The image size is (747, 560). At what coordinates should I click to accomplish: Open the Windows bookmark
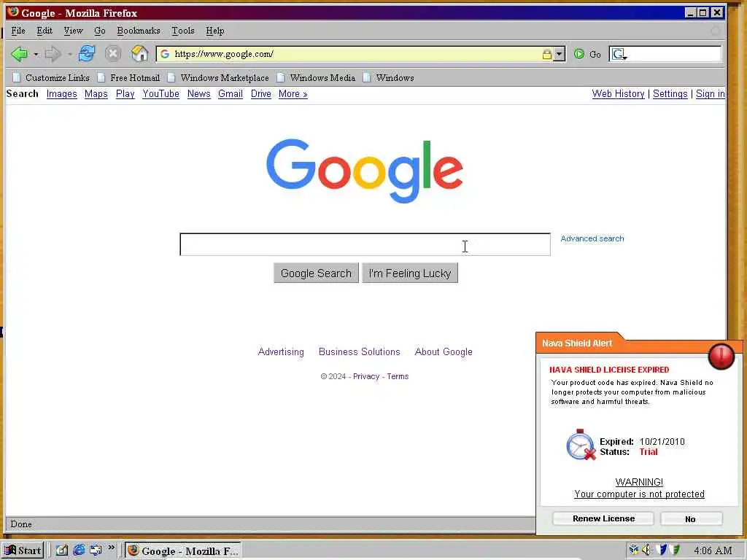[388, 77]
